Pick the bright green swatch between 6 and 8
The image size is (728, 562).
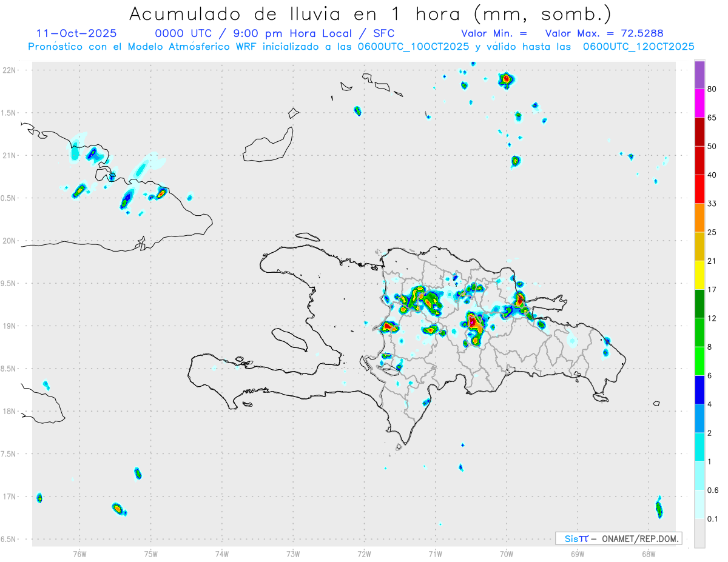[700, 361]
